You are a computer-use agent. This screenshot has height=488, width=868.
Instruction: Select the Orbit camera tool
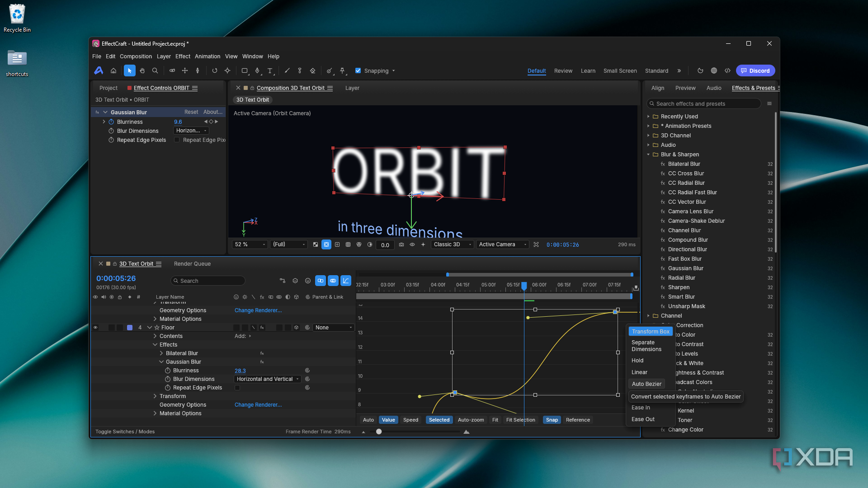coord(172,70)
